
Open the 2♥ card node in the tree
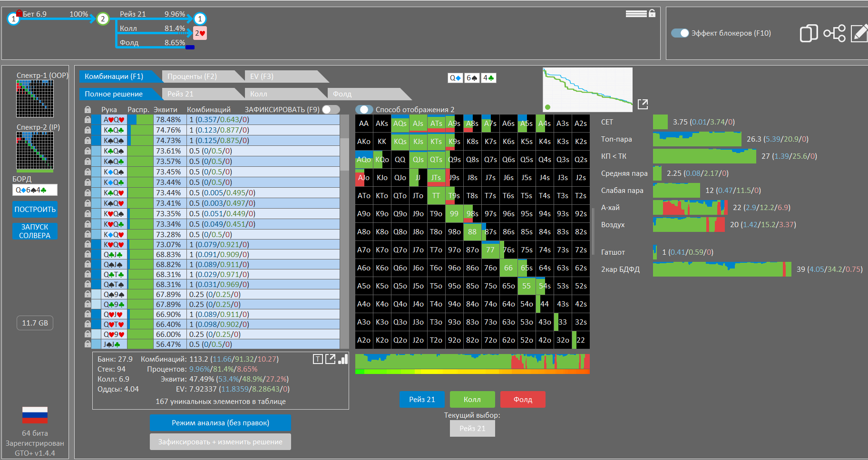click(x=200, y=33)
